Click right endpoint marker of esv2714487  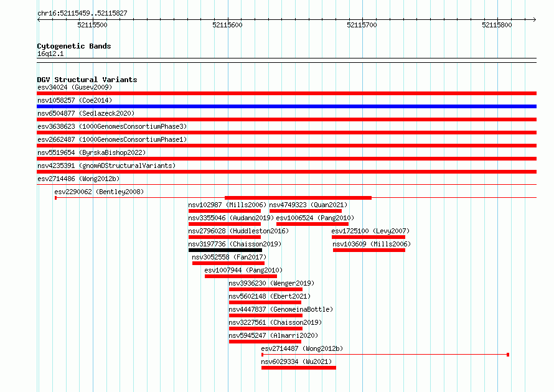coord(508,355)
